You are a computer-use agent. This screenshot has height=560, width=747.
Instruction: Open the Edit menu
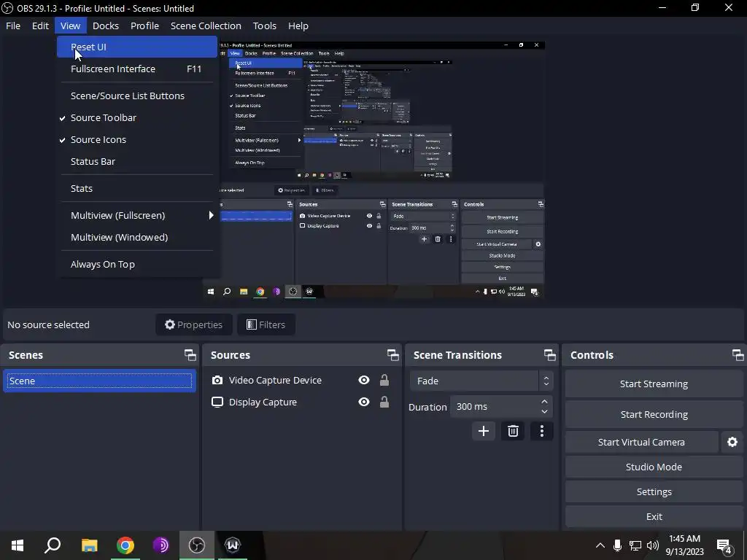(x=41, y=26)
